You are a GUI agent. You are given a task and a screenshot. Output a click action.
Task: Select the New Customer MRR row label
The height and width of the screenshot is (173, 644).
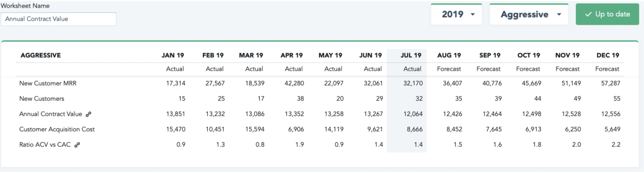click(48, 83)
